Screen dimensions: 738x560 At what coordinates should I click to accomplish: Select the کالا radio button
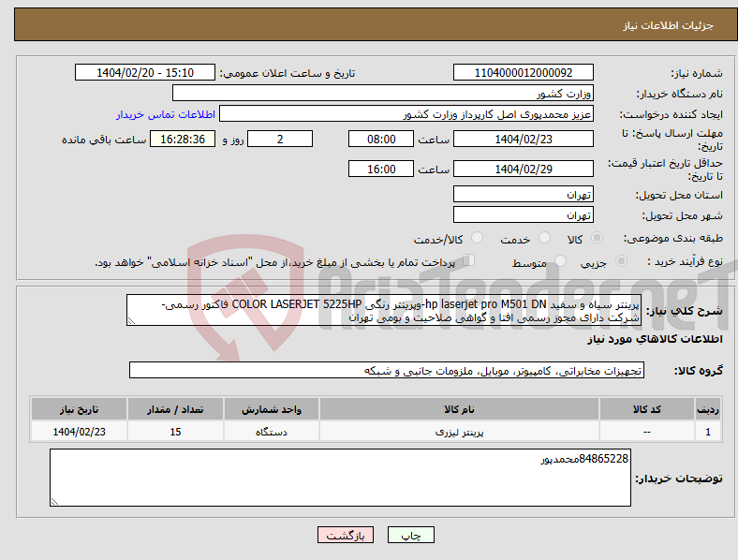[x=597, y=238]
